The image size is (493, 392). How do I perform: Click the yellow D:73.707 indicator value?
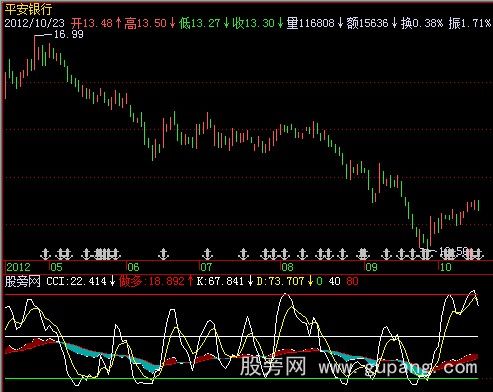[x=280, y=281]
